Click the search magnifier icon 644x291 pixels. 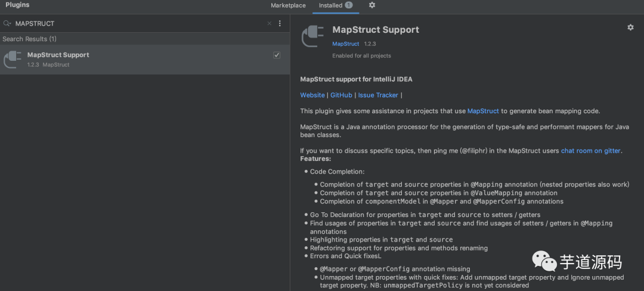(x=7, y=23)
